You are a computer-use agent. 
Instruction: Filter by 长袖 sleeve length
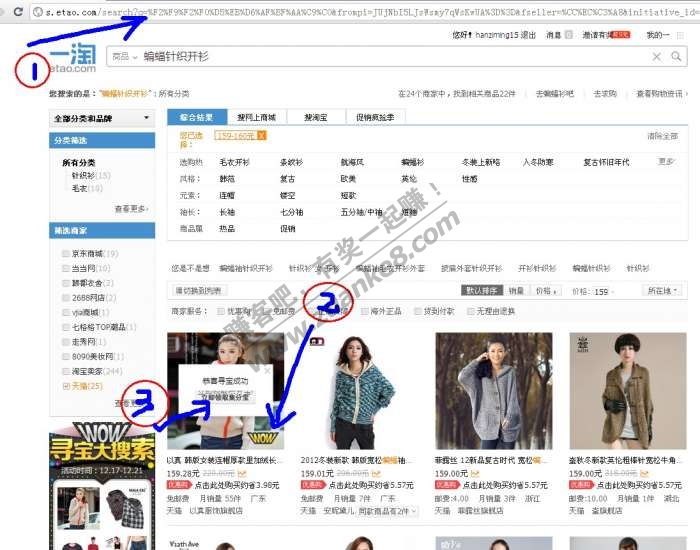[x=227, y=212]
